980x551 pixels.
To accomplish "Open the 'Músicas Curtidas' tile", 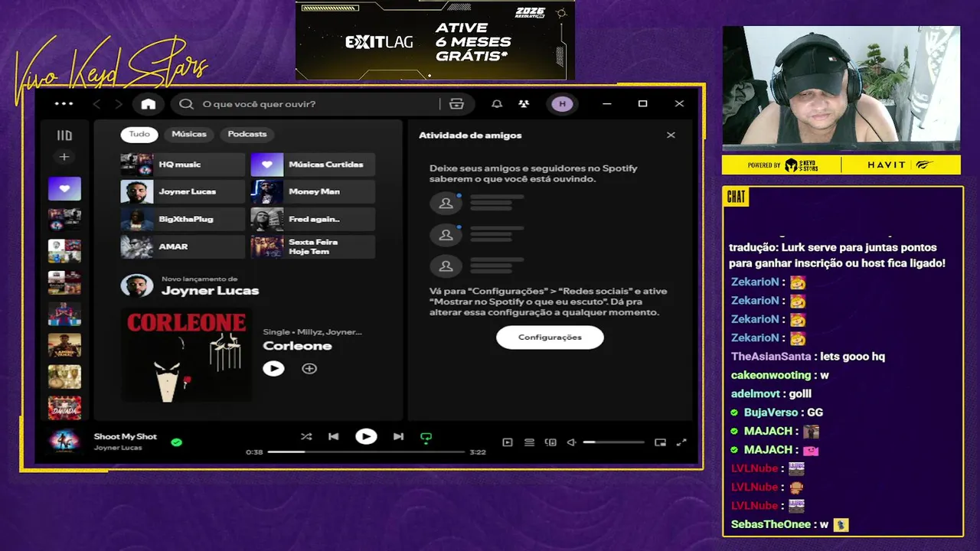I will pyautogui.click(x=313, y=165).
